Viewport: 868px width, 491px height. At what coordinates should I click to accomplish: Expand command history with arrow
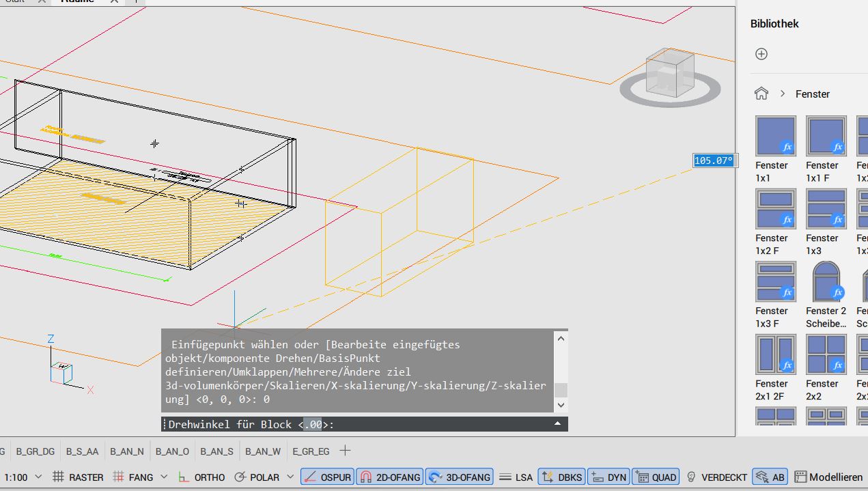click(557, 424)
